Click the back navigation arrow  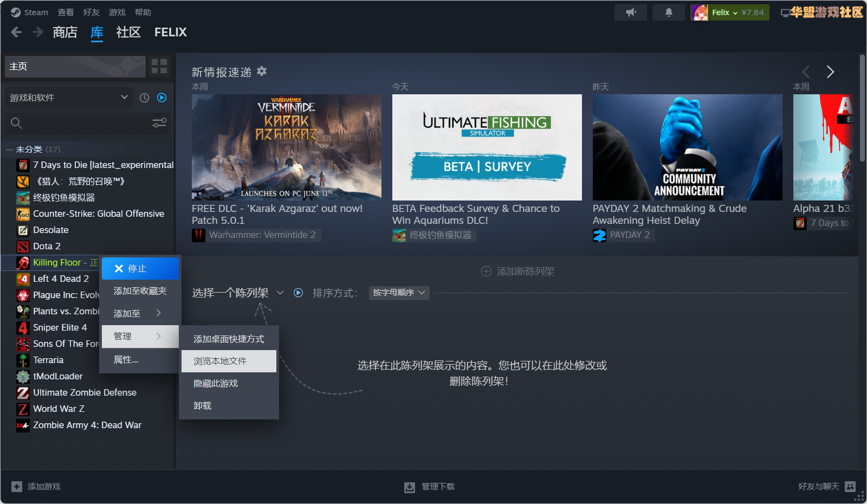16,33
